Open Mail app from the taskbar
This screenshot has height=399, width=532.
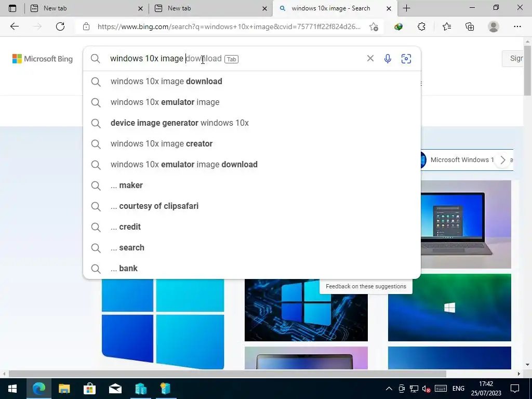115,389
